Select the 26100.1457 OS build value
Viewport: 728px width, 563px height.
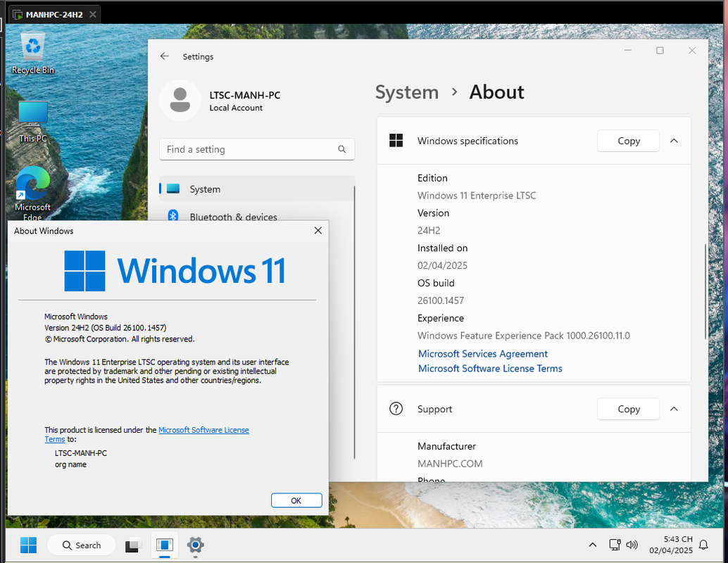(x=441, y=301)
